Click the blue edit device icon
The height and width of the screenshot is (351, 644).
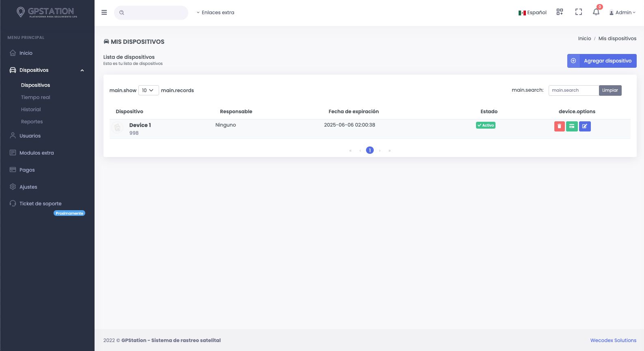pyautogui.click(x=585, y=126)
